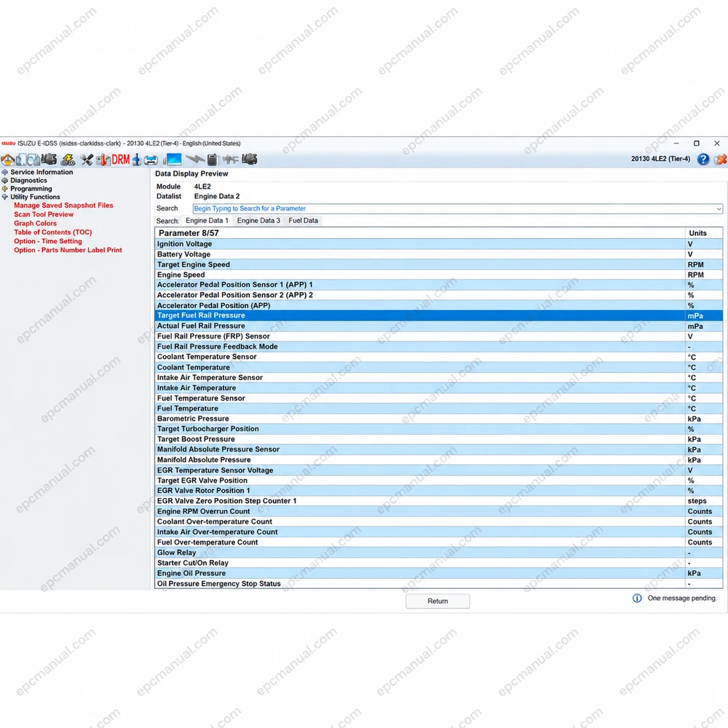Click the 'One message pending.' status text
The image size is (728, 728).
point(682,598)
